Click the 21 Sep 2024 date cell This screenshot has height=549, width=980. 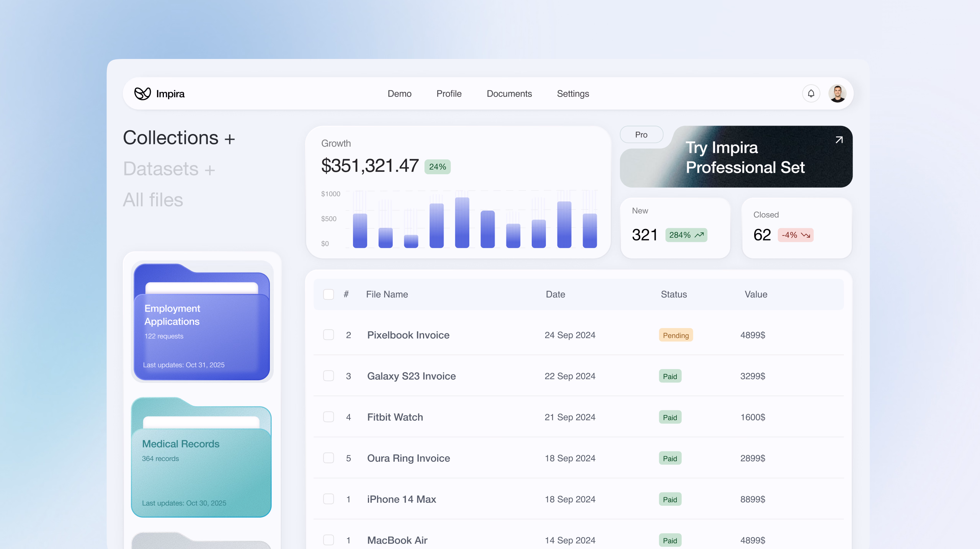pyautogui.click(x=570, y=417)
